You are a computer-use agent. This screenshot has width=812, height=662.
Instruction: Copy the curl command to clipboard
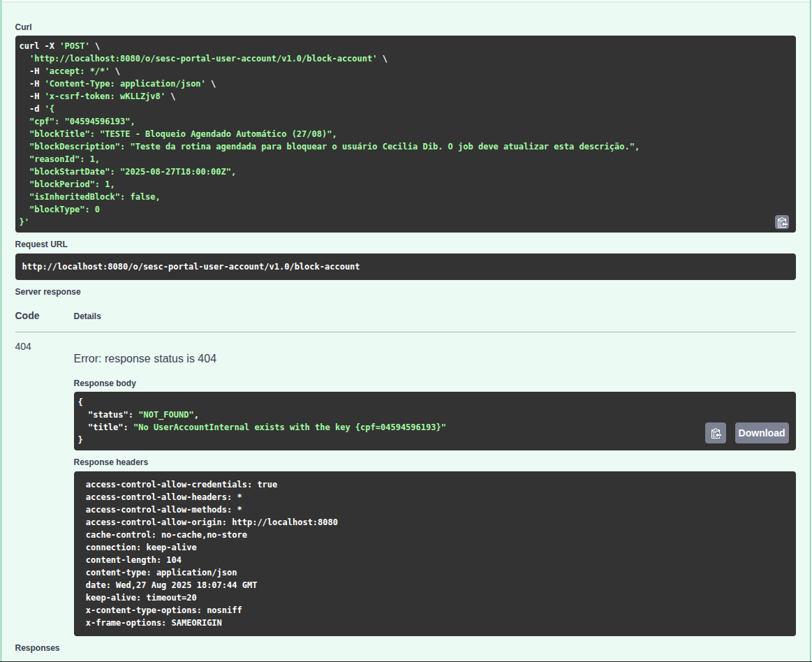point(781,222)
